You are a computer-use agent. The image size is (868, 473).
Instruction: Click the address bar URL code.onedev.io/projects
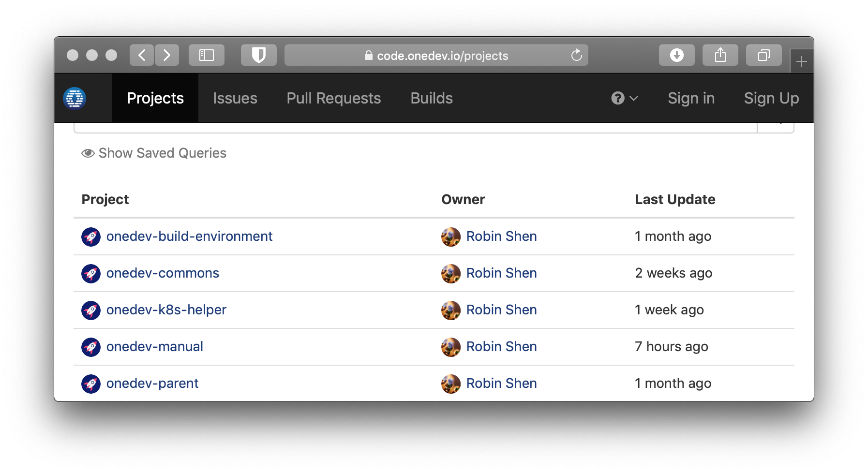(443, 56)
